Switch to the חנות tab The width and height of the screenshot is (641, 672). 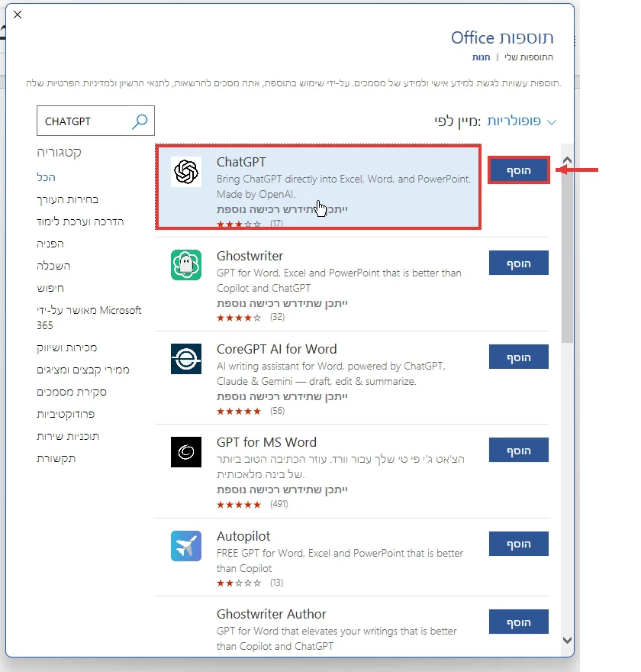481,57
